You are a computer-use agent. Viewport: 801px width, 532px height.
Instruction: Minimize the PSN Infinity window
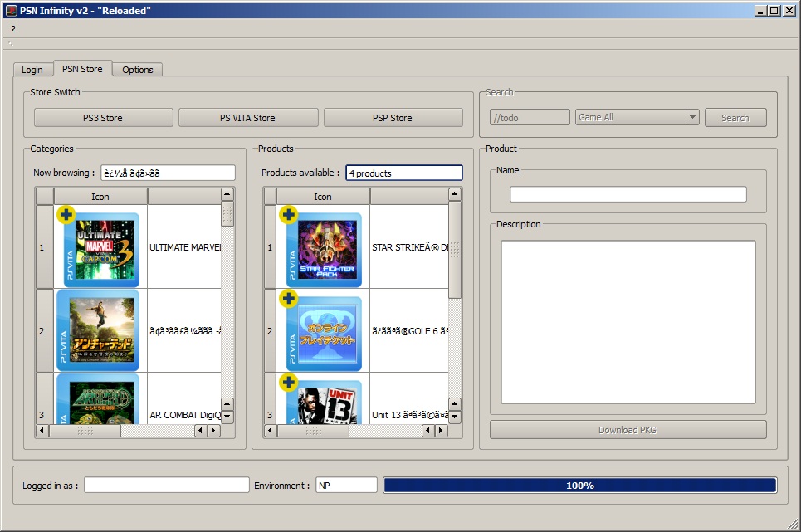(760, 10)
